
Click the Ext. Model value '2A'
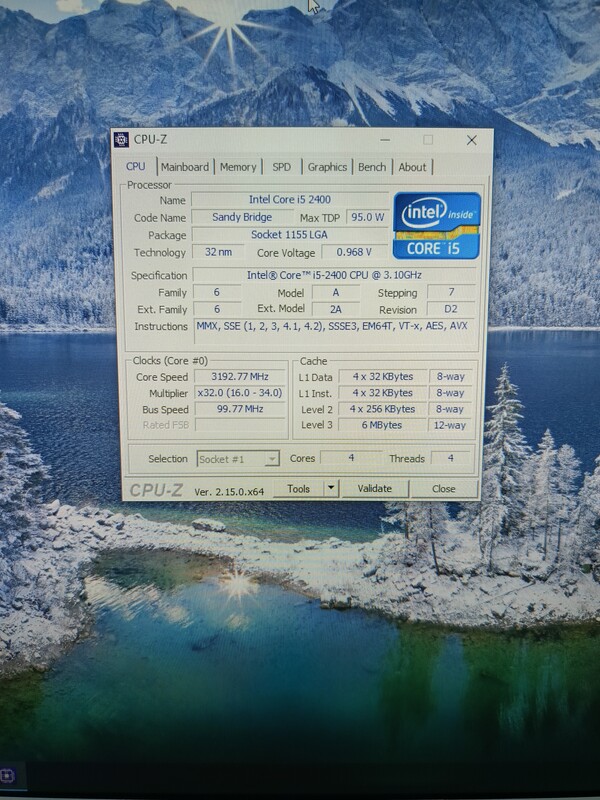(x=336, y=309)
